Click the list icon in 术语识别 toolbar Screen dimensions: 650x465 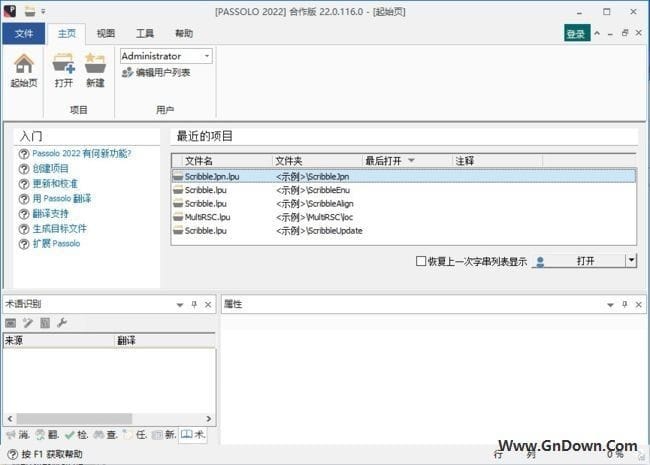pyautogui.click(x=45, y=323)
